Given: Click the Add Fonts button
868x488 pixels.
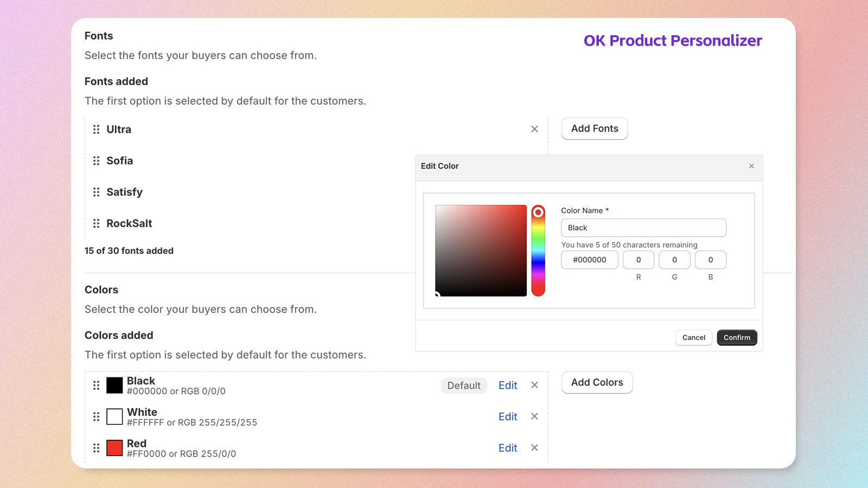Looking at the screenshot, I should (594, 129).
